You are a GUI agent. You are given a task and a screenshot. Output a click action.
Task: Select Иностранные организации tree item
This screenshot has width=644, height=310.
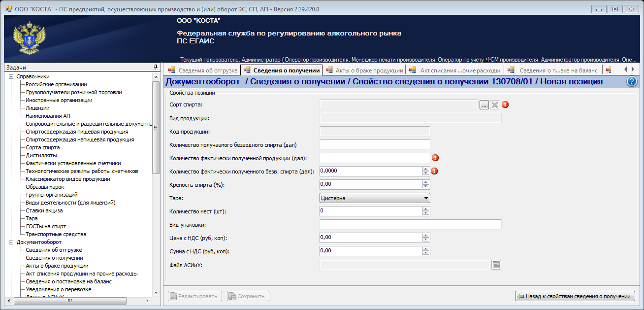click(59, 100)
